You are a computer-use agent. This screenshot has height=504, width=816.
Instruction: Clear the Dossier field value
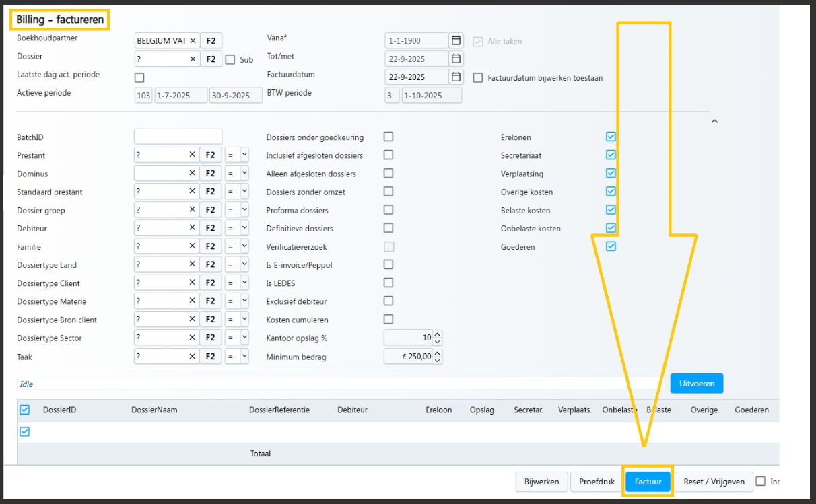click(193, 59)
